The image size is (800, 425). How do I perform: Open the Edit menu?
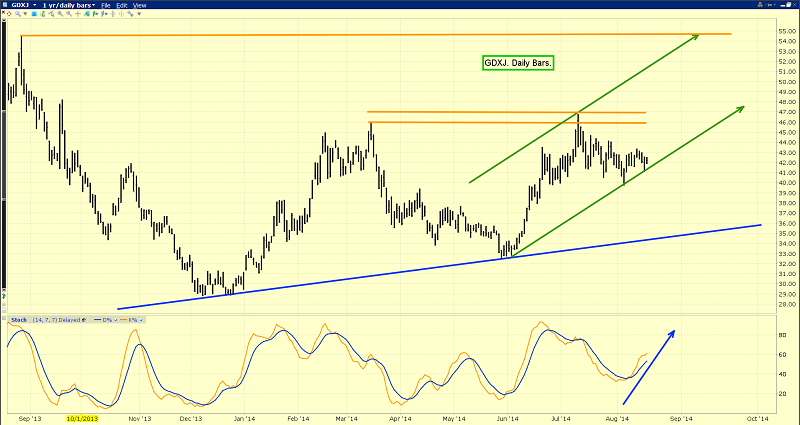pos(122,5)
